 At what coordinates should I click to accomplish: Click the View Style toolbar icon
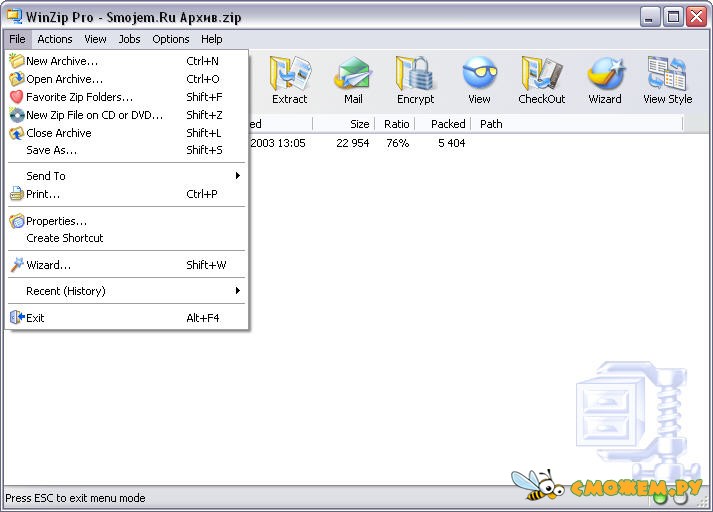[x=667, y=73]
